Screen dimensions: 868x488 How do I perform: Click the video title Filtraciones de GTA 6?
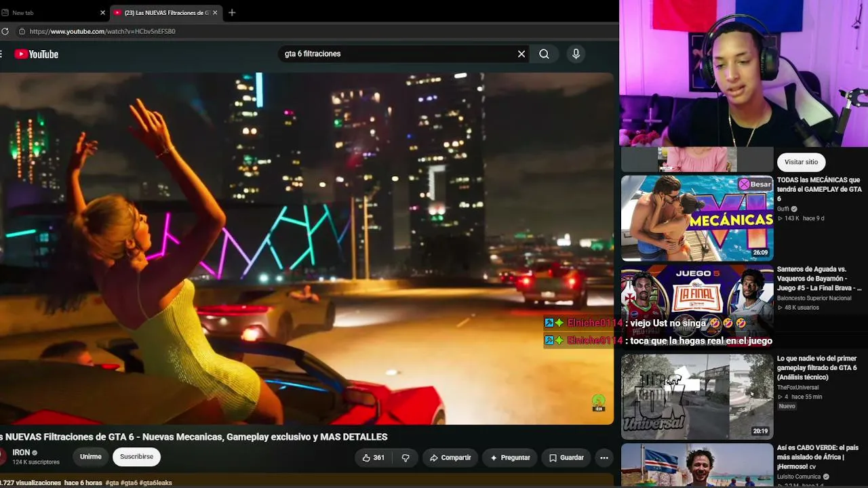(x=194, y=437)
